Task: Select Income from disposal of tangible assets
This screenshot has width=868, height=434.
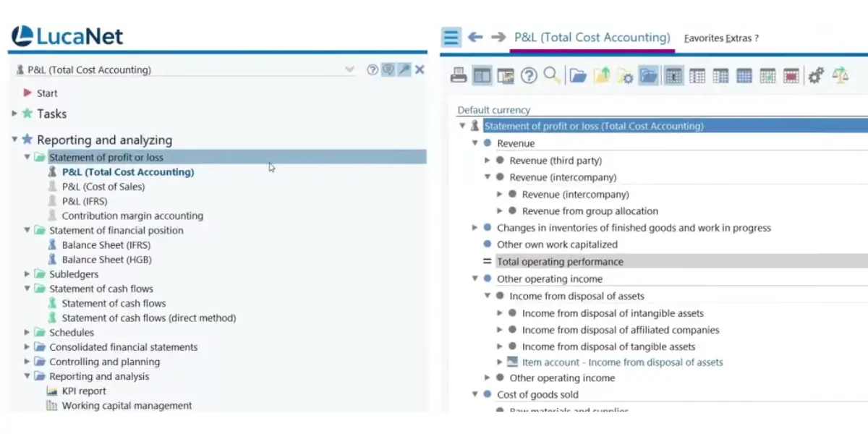Action: (608, 346)
